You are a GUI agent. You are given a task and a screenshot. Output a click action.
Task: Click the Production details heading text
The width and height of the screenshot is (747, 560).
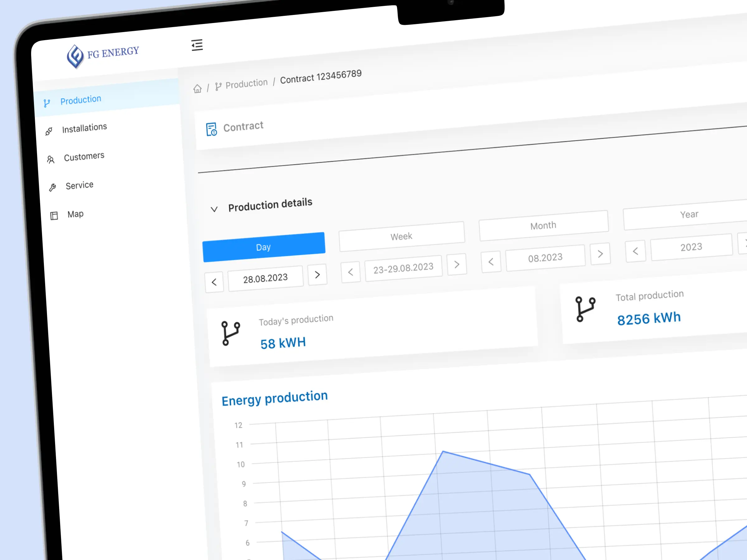[x=270, y=205]
